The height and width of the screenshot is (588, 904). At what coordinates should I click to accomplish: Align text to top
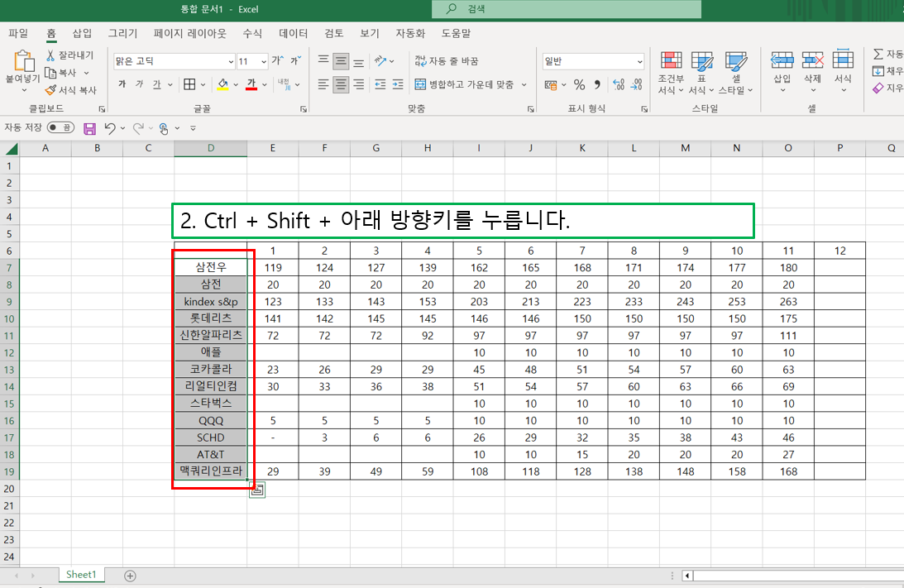[323, 60]
